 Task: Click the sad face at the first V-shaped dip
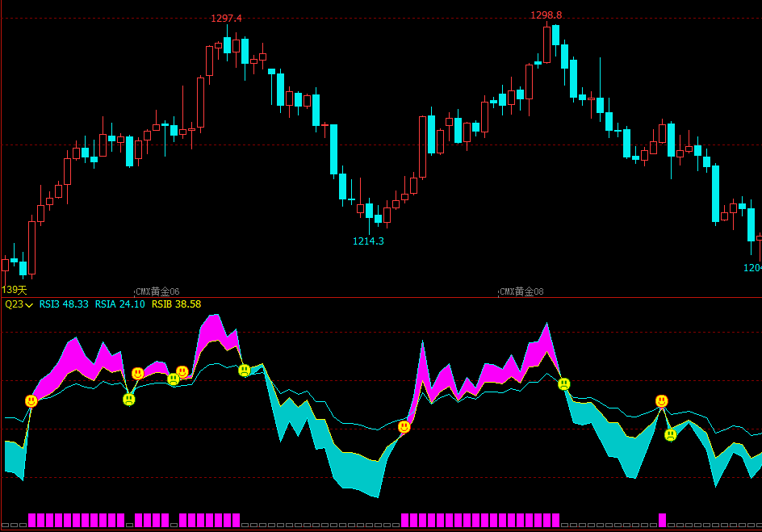[129, 400]
